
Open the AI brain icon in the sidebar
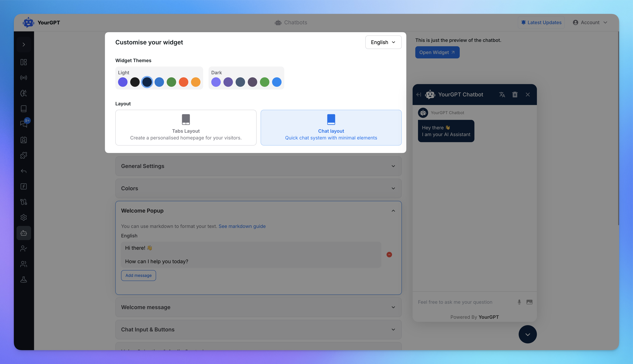(x=24, y=93)
